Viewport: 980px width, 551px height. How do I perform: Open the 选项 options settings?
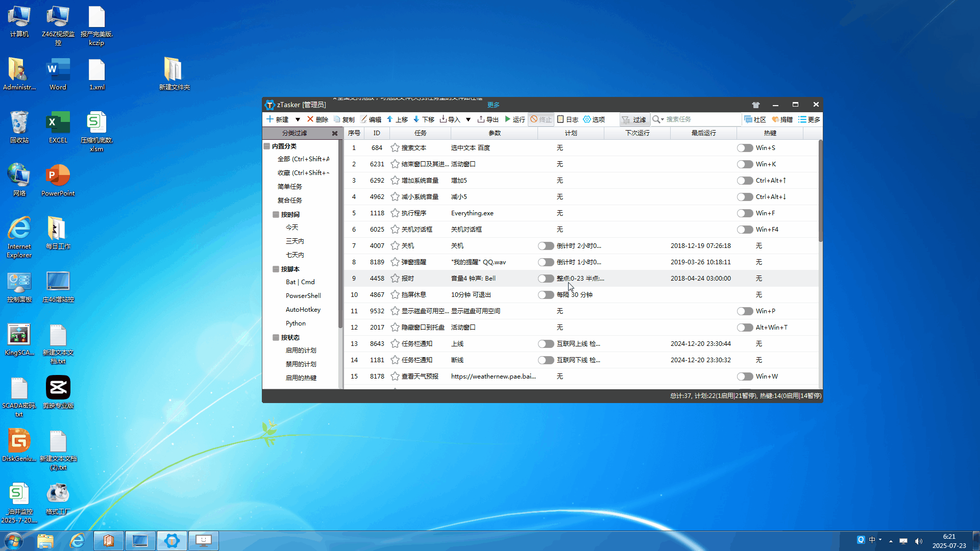click(x=594, y=119)
